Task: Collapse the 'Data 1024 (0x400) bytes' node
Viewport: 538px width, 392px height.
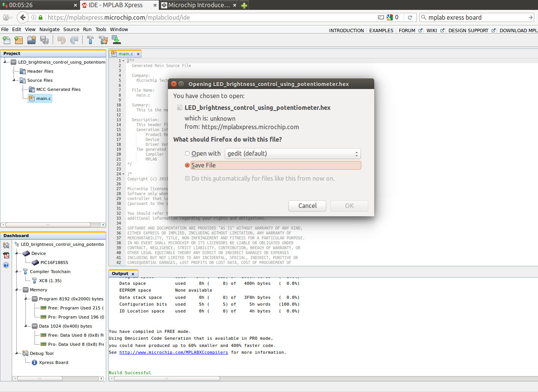Action: point(26,326)
